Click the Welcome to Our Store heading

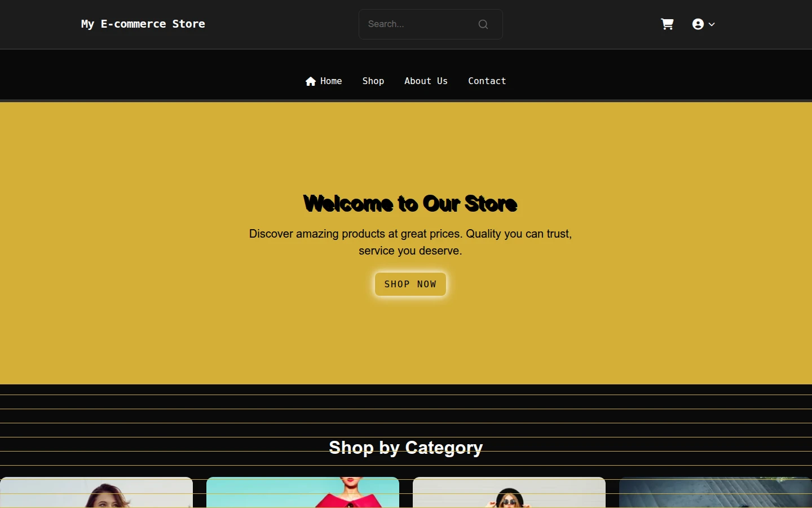[x=411, y=204]
